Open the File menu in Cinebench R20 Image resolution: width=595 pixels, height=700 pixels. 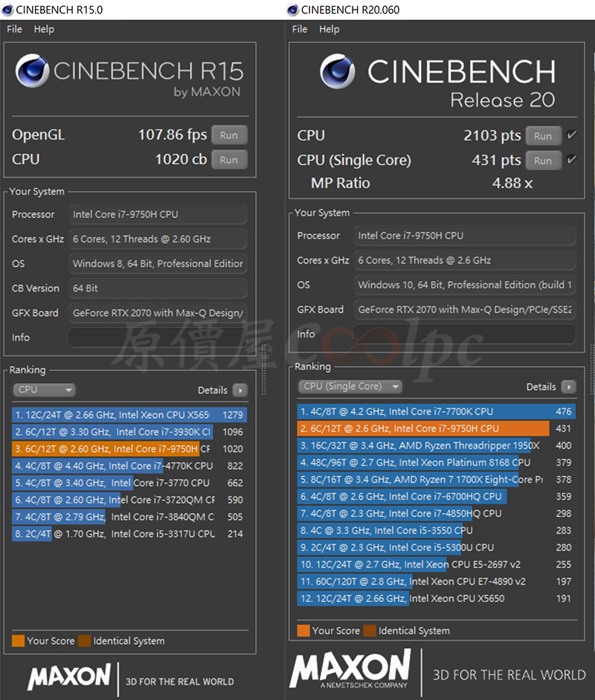click(x=300, y=29)
